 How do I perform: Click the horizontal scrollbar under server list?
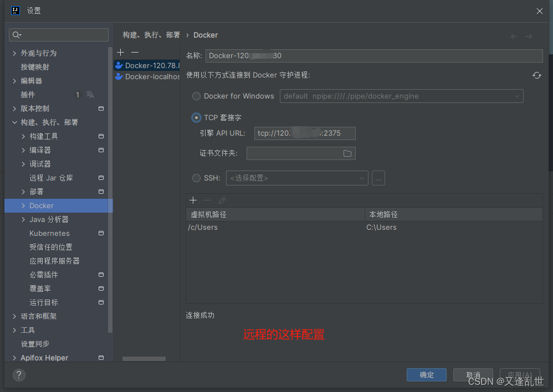coord(144,359)
